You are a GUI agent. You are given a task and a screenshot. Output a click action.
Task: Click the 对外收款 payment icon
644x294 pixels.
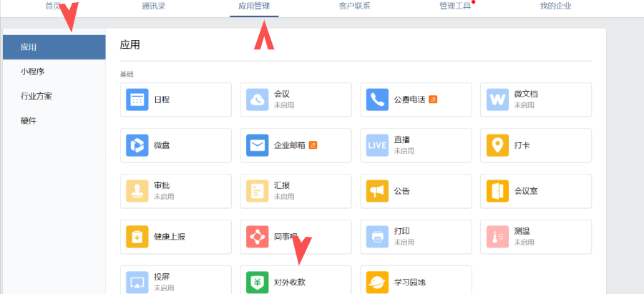258,282
